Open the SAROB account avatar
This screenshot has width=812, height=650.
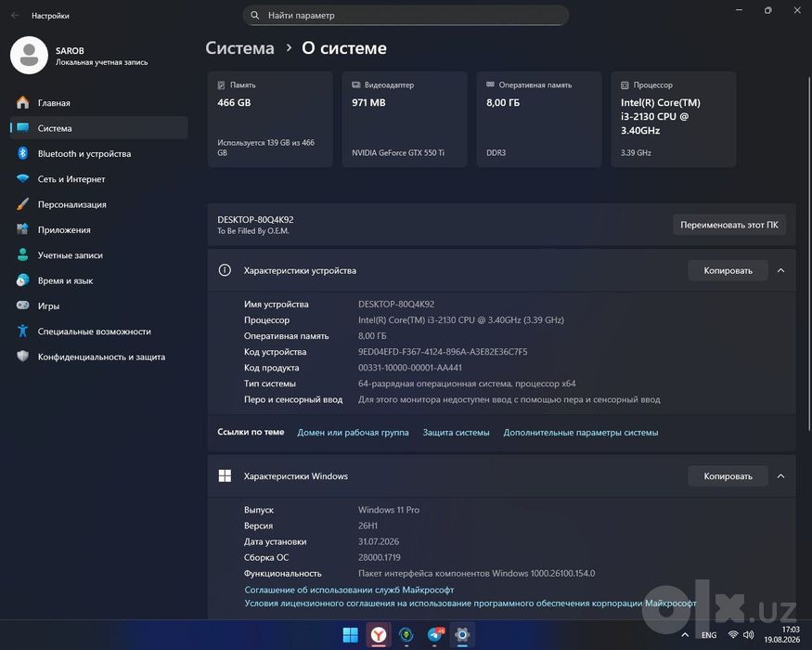pyautogui.click(x=29, y=56)
